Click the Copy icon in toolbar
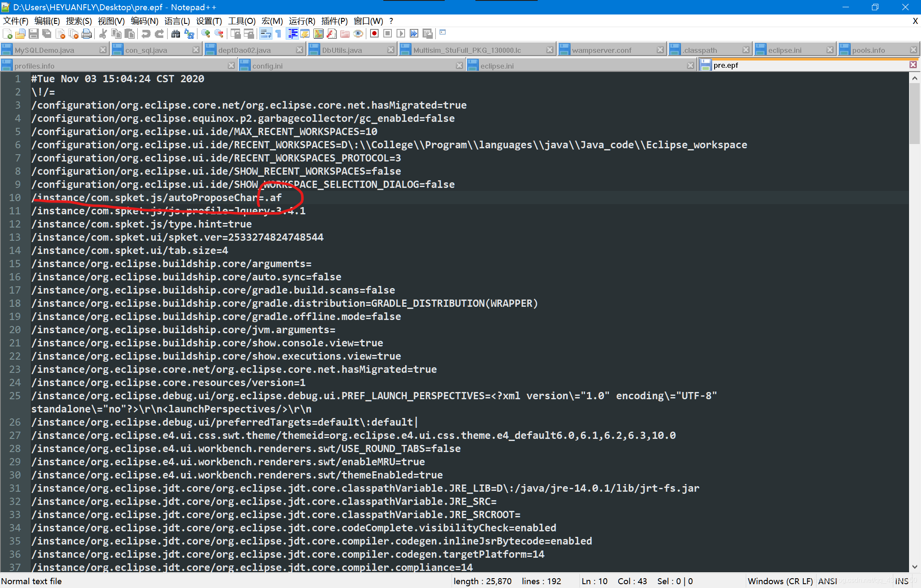This screenshot has width=921, height=588. click(116, 34)
